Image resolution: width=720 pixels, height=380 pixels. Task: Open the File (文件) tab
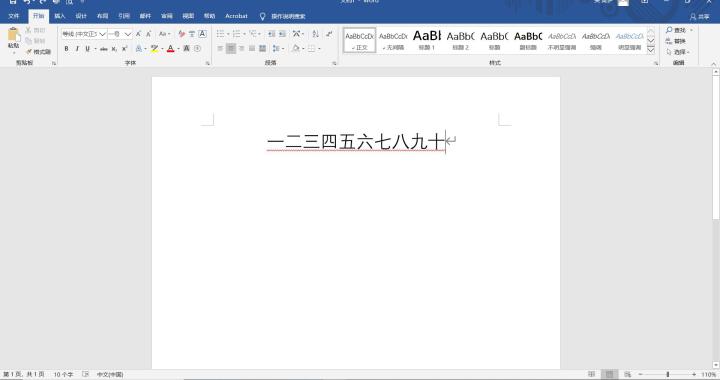pyautogui.click(x=14, y=16)
